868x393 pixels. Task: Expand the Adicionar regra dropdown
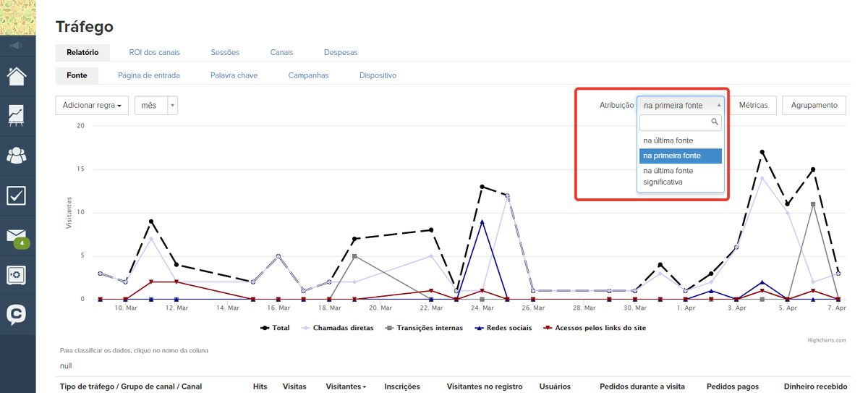coord(92,106)
